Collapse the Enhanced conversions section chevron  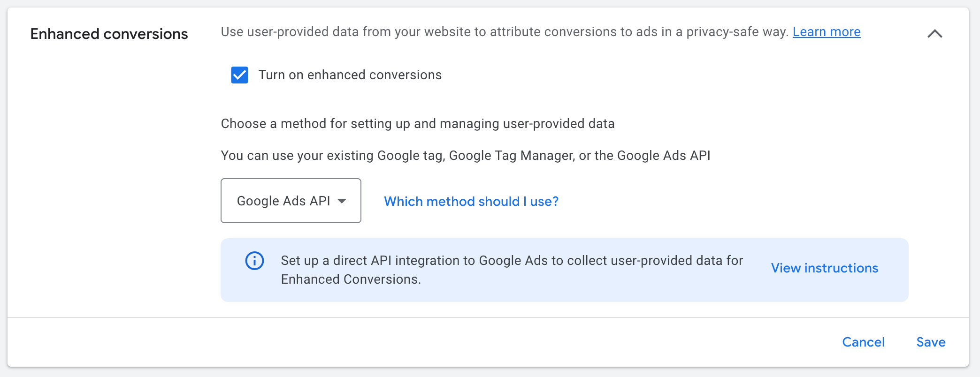click(x=934, y=33)
